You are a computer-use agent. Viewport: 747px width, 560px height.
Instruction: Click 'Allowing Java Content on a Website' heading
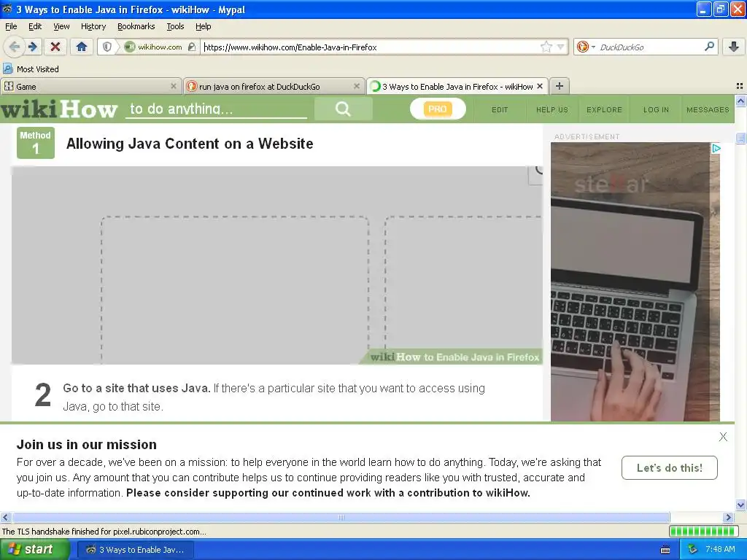pyautogui.click(x=190, y=144)
